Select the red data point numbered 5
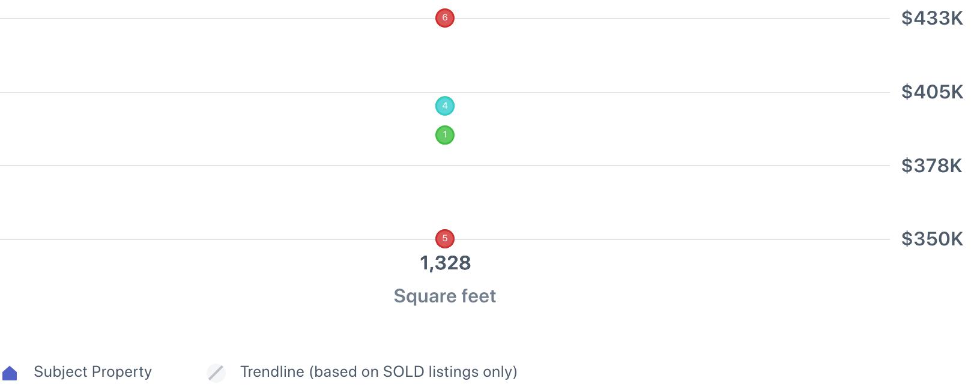This screenshot has width=980, height=390. tap(444, 239)
